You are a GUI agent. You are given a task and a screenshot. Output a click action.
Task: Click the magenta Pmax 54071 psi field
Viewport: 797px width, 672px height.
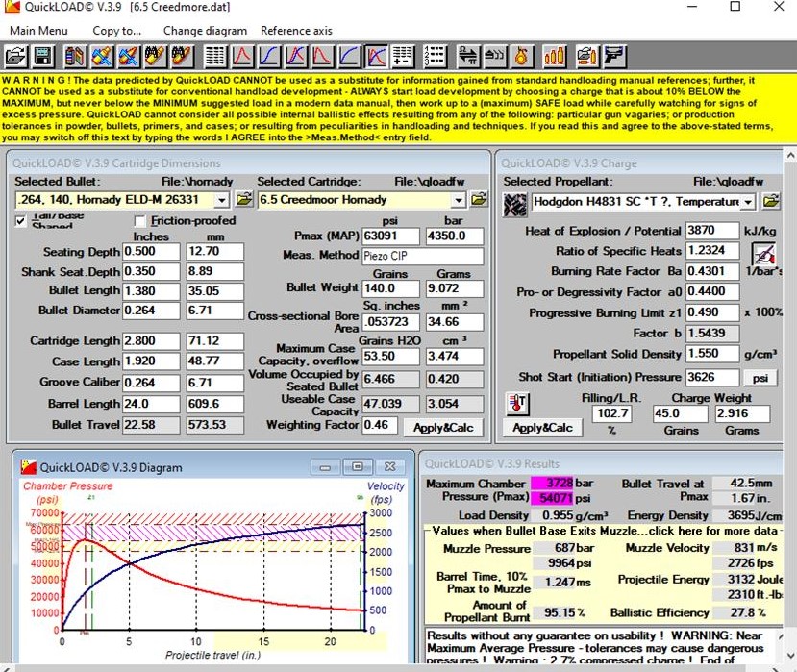553,498
